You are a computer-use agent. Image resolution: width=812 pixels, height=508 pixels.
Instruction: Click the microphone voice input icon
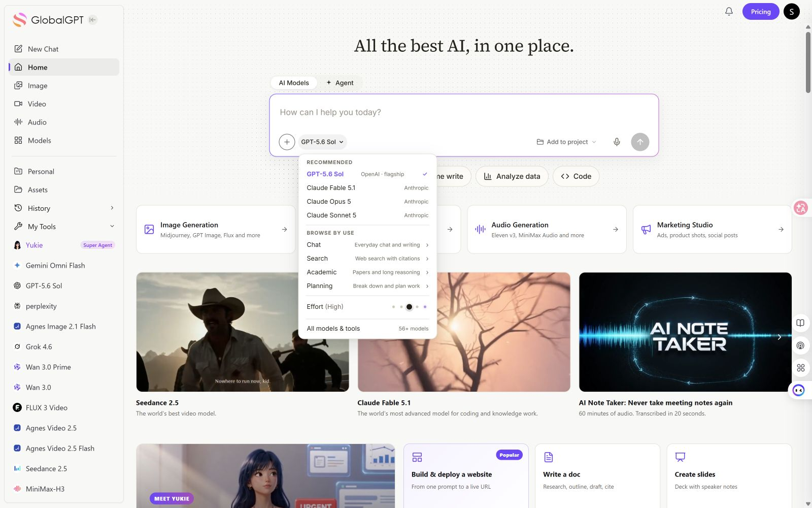pyautogui.click(x=617, y=142)
